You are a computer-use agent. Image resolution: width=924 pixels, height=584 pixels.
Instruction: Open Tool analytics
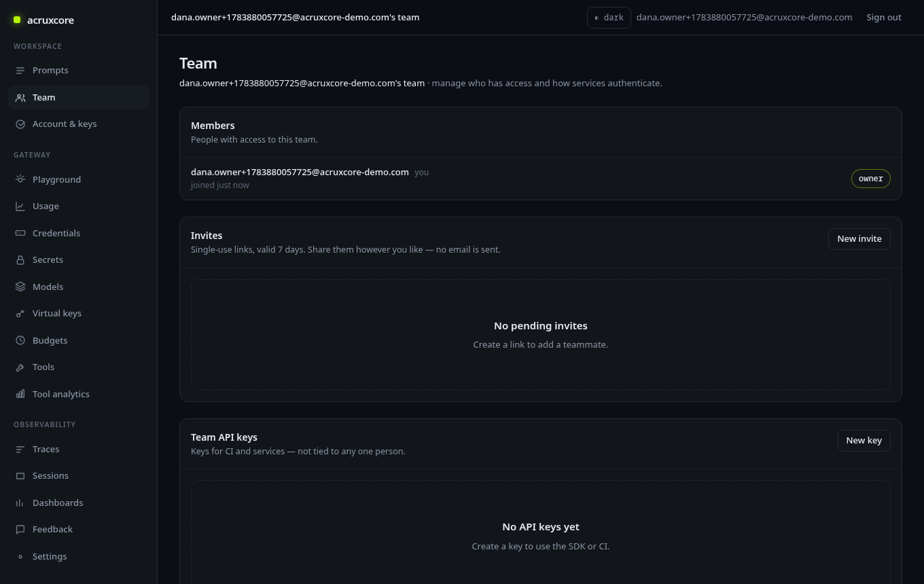coord(78,394)
